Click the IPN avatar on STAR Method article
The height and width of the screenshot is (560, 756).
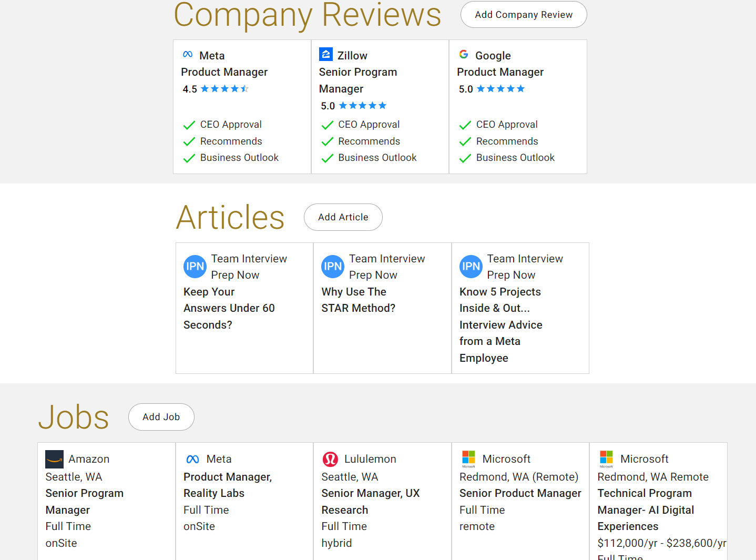tap(333, 267)
